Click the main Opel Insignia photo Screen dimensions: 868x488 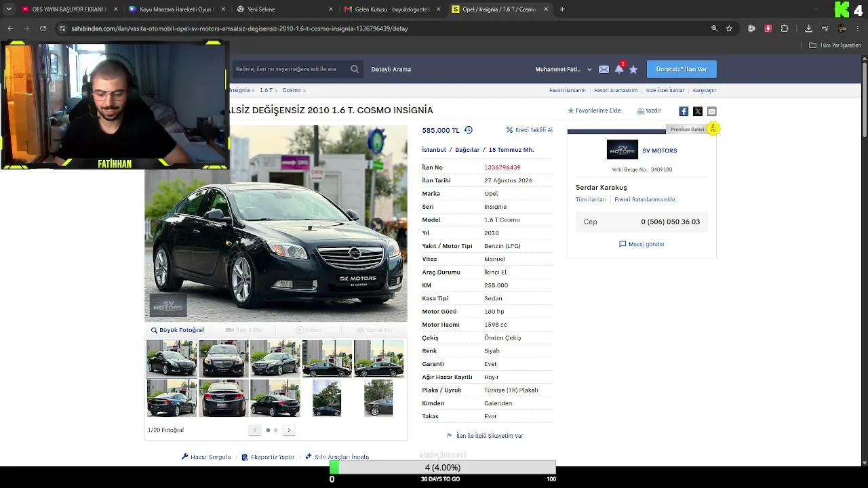276,224
